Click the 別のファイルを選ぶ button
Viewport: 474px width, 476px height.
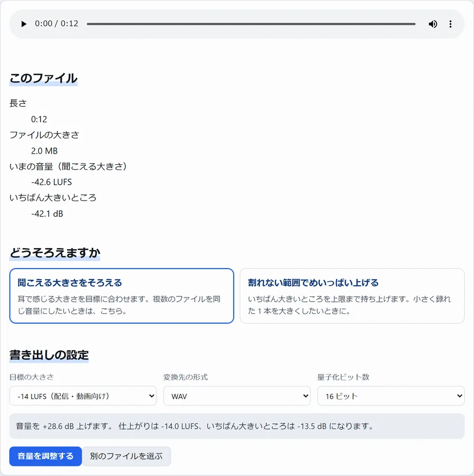(x=126, y=456)
